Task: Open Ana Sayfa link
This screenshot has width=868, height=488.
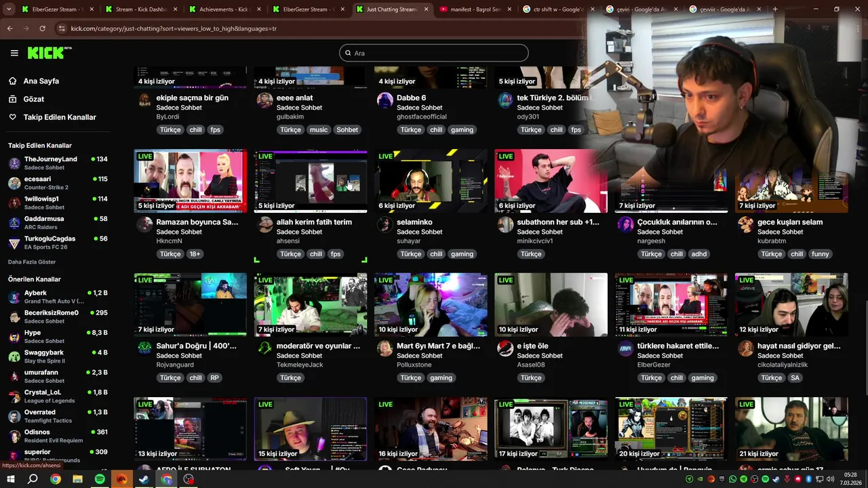Action: [x=41, y=81]
